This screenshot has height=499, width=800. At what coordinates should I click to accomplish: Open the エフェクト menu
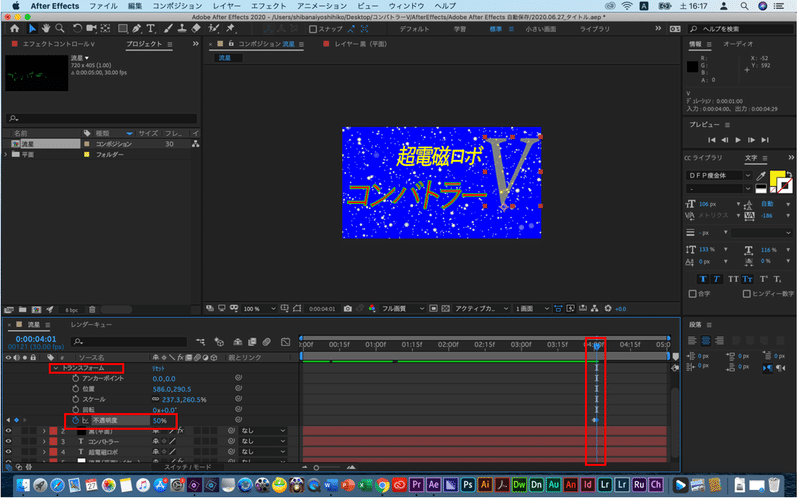point(268,6)
